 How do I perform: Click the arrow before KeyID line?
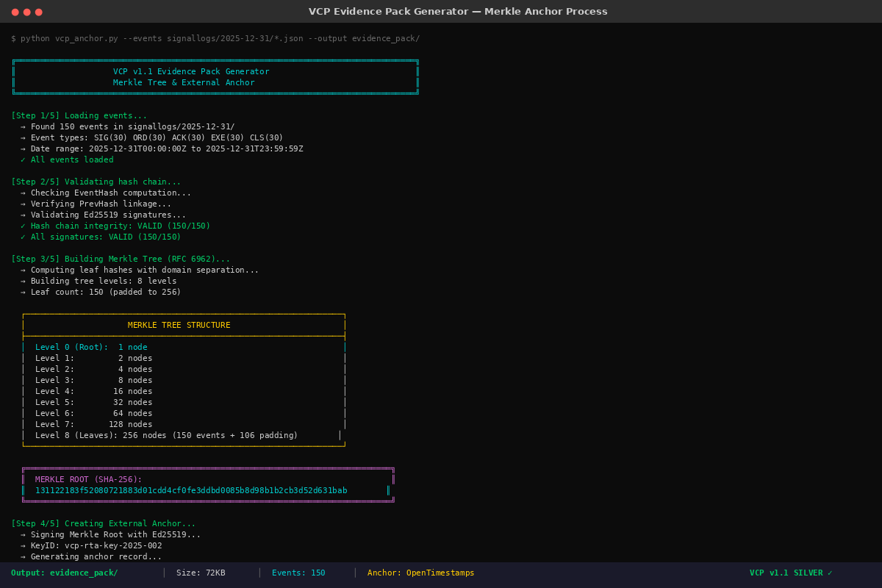[23, 545]
